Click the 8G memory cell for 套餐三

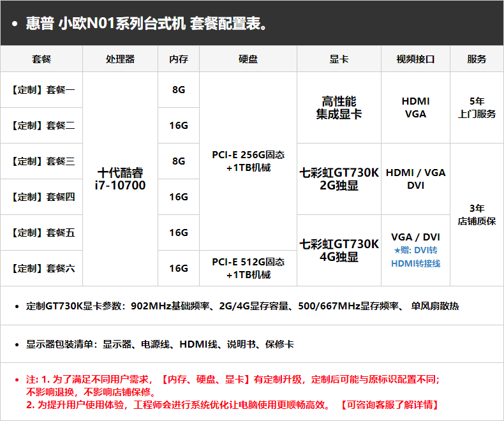pyautogui.click(x=179, y=161)
